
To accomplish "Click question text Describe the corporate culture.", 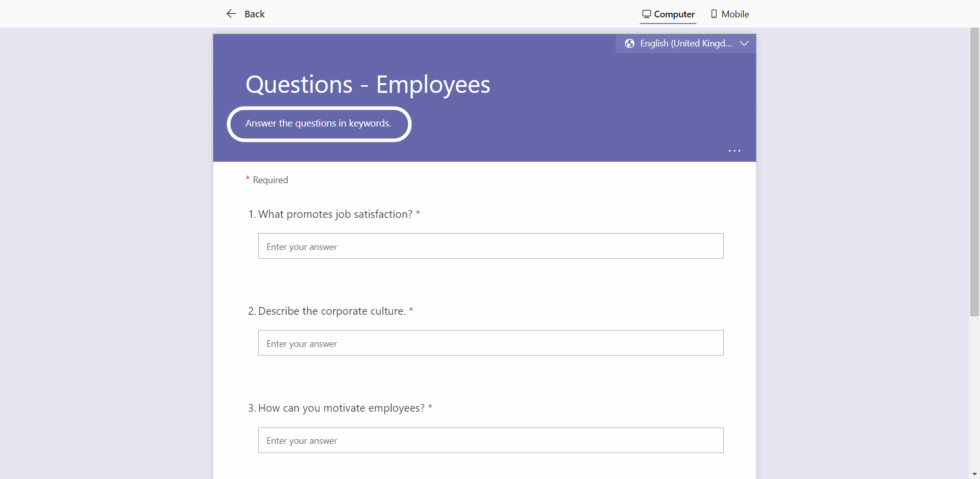I will tap(332, 311).
